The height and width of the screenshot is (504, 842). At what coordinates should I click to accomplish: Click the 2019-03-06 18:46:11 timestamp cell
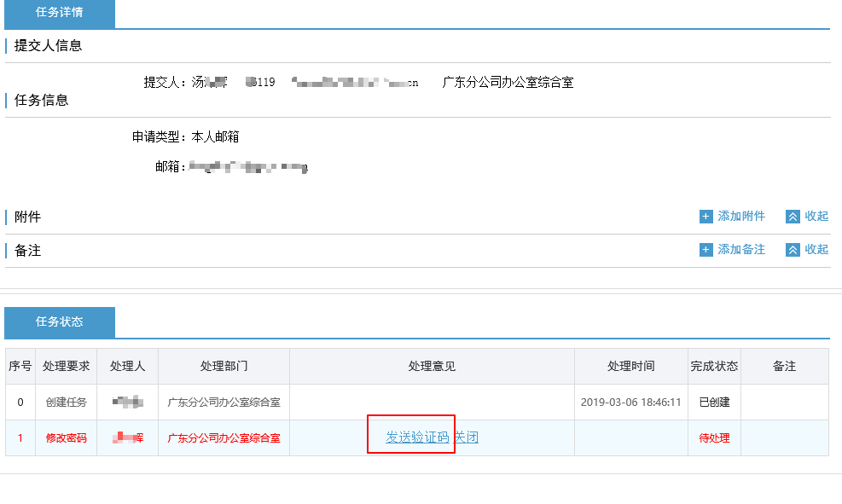pos(630,403)
